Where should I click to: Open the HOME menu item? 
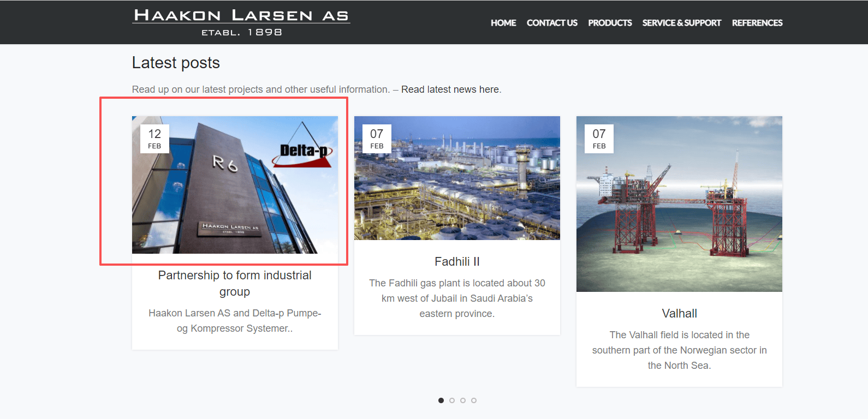(x=503, y=23)
